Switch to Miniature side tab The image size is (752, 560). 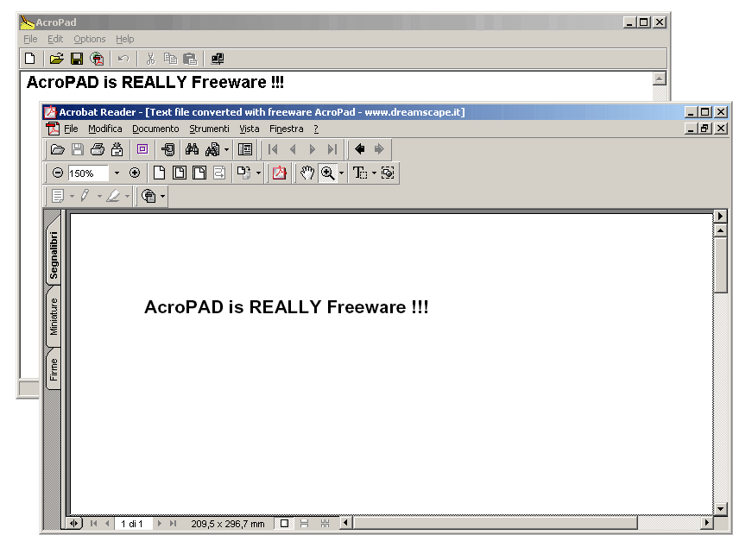click(x=54, y=317)
